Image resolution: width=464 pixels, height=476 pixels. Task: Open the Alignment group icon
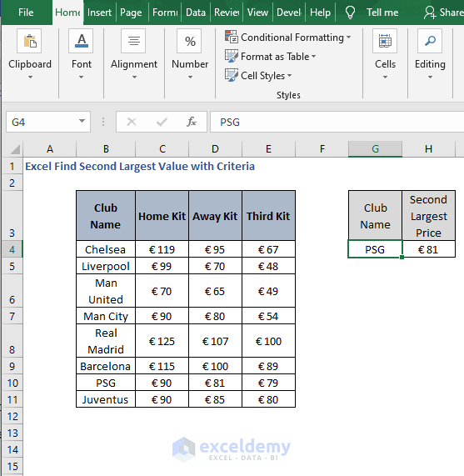click(x=133, y=41)
